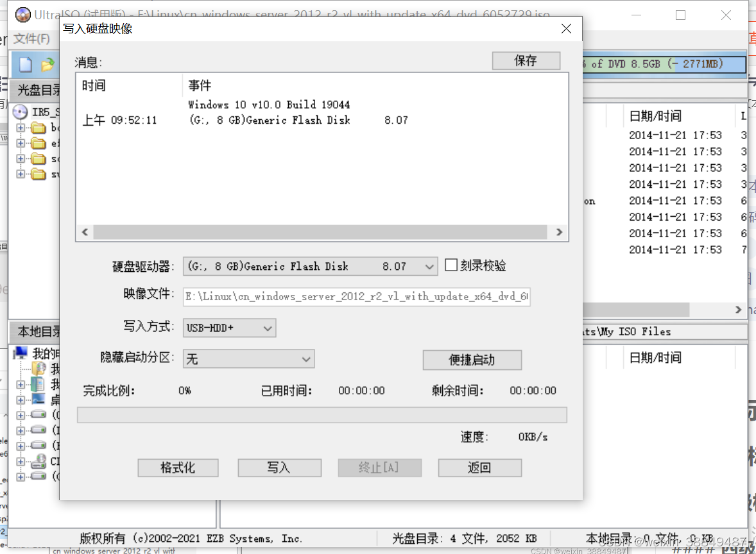Click 'Windows 10 v10.0 Build 19044' message text
Screen dimensions: 756x554
269,105
